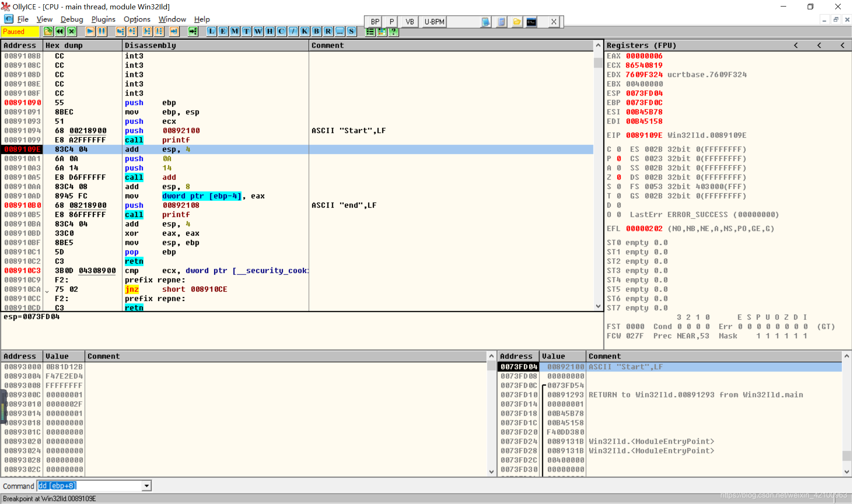Launch Notepad icon on floating toolbar

[486, 21]
